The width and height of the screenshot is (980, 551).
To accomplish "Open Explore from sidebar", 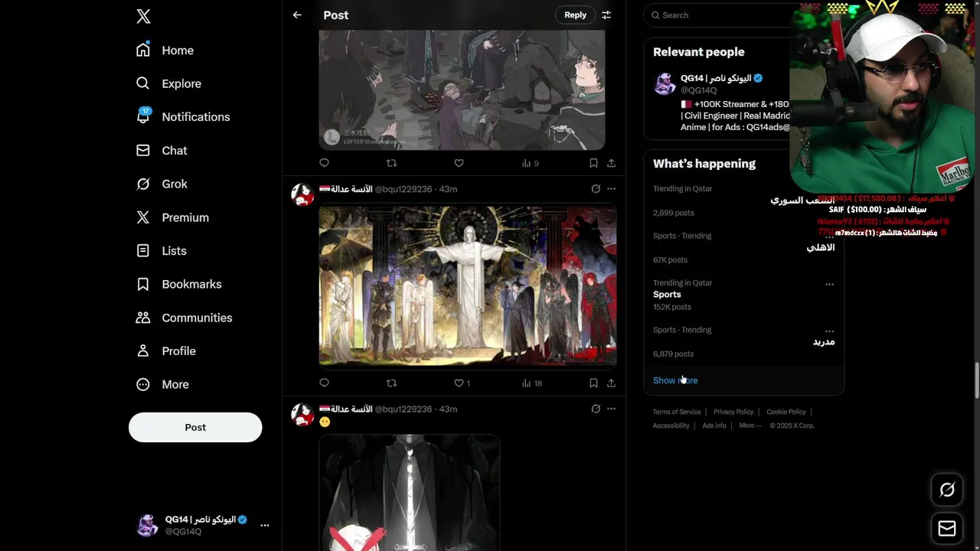I will 168,83.
